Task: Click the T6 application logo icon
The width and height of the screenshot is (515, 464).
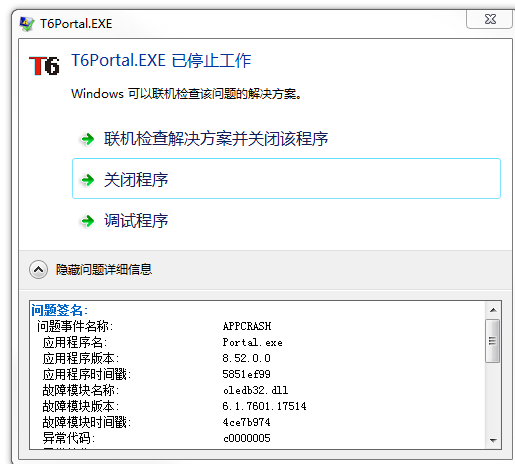Action: (44, 65)
